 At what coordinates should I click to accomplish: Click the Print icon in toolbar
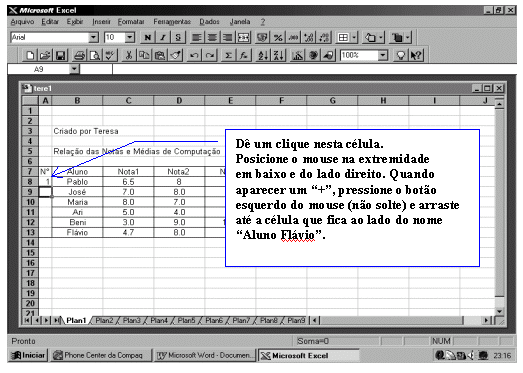pyautogui.click(x=79, y=55)
